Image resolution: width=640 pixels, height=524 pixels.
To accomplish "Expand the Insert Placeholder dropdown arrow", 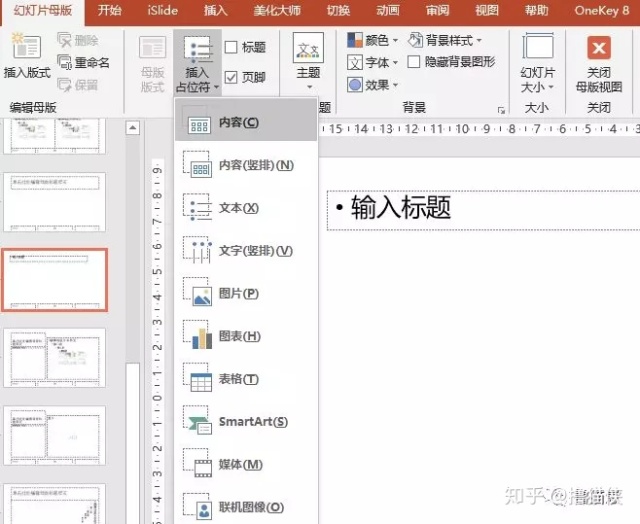I will (x=216, y=87).
